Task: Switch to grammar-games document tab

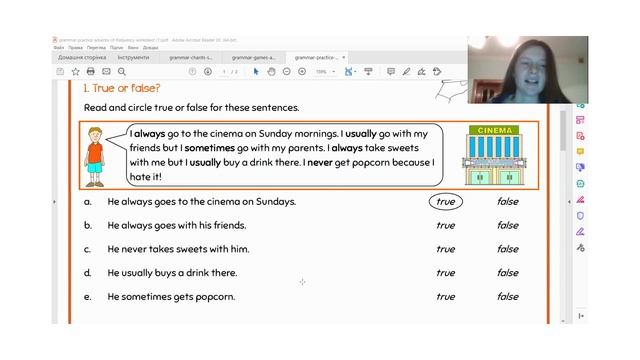Action: (x=253, y=58)
